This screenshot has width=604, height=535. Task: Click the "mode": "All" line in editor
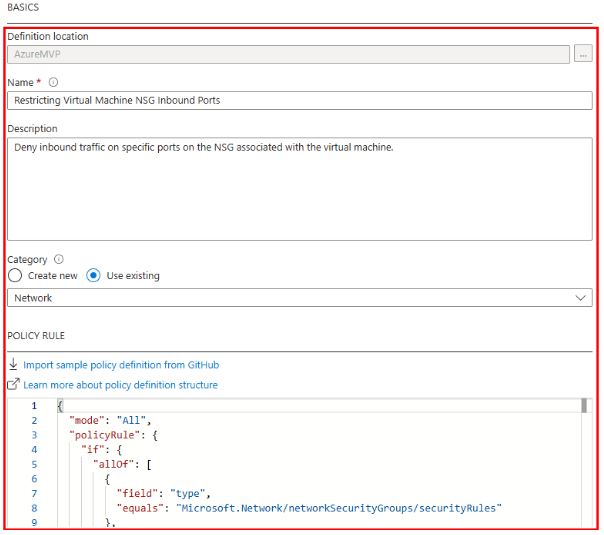click(110, 420)
